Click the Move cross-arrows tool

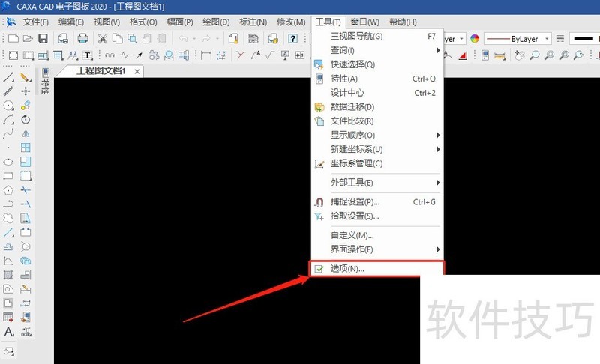(25, 91)
